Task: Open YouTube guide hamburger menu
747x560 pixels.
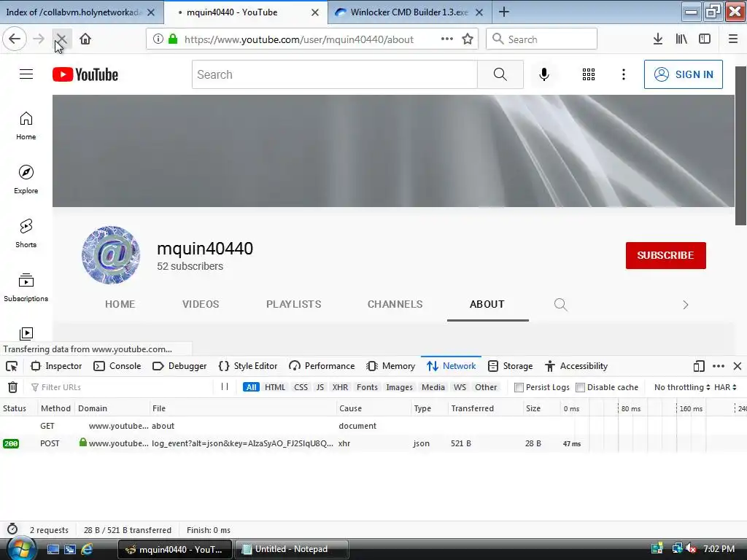Action: pos(26,74)
